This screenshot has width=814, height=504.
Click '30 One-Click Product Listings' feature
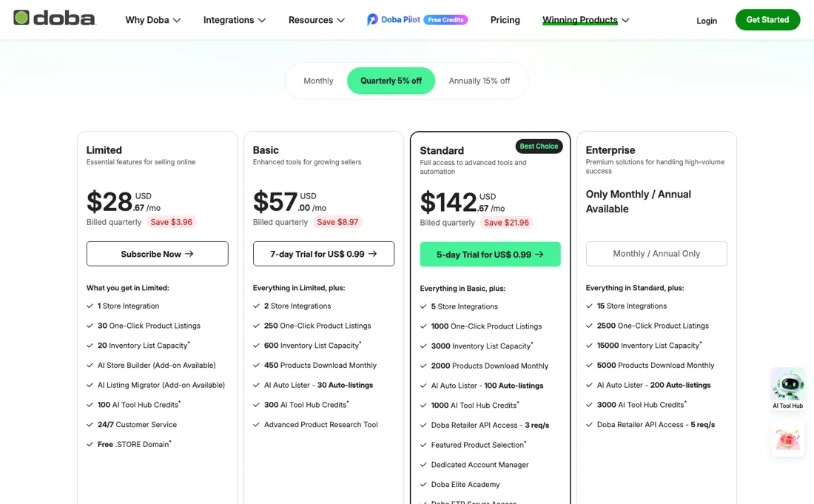point(149,326)
